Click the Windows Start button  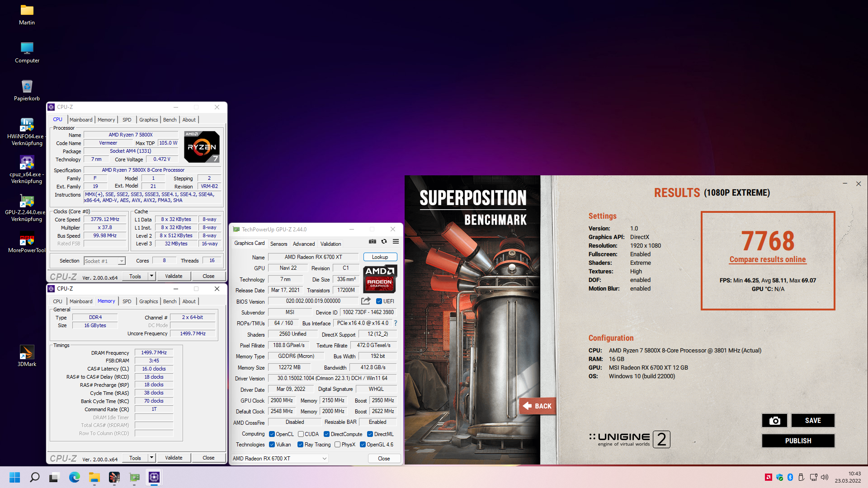click(14, 477)
